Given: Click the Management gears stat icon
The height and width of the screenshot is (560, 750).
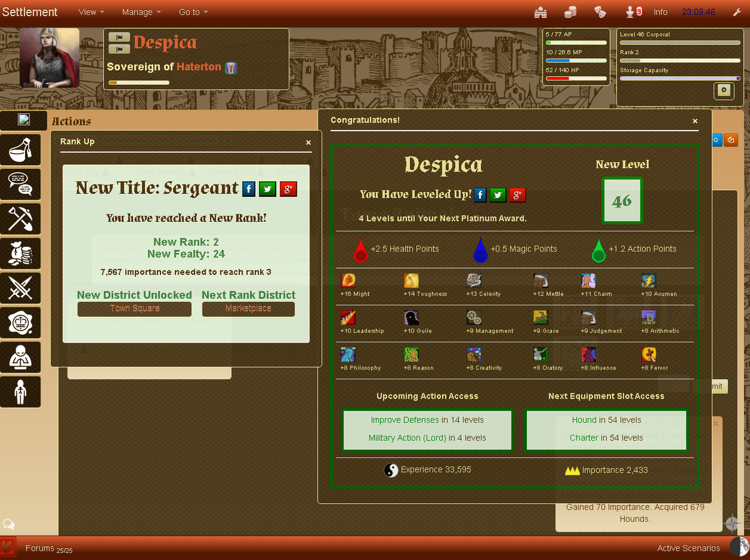Looking at the screenshot, I should click(x=474, y=317).
